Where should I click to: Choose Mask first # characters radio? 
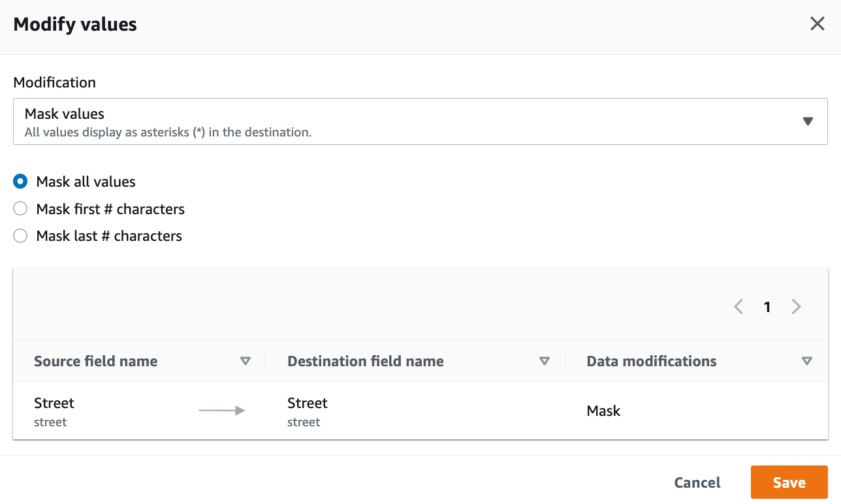point(21,209)
